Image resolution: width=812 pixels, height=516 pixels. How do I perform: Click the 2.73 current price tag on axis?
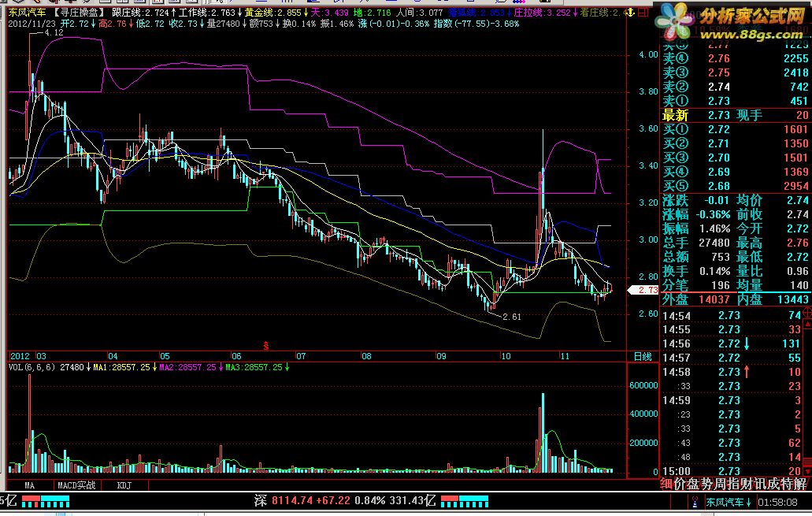[x=643, y=290]
